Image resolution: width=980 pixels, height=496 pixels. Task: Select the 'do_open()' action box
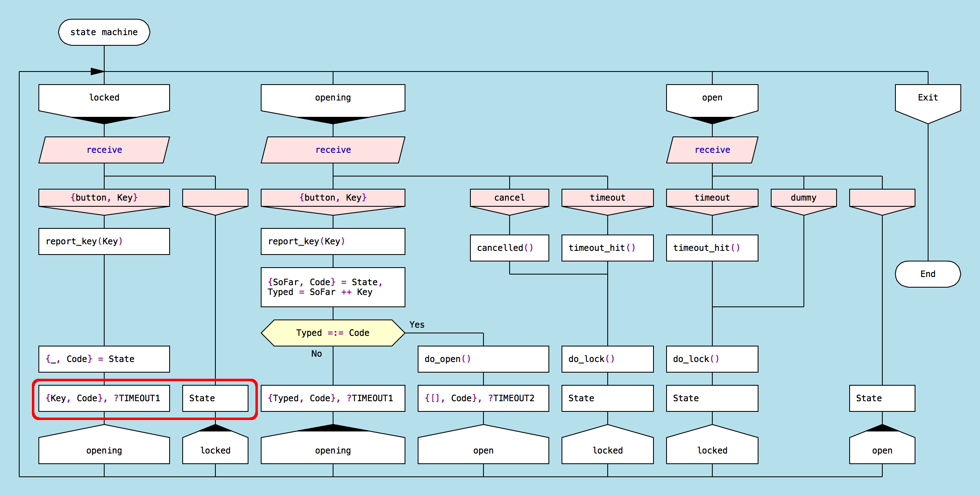(x=483, y=359)
